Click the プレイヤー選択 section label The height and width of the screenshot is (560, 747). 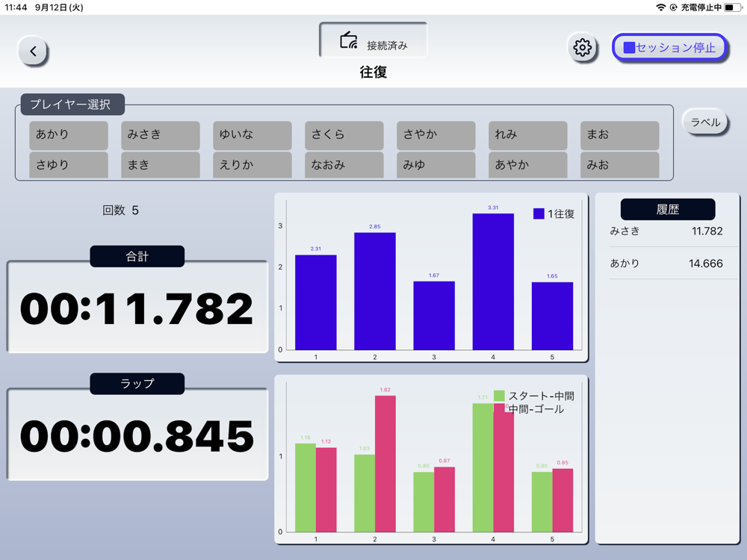coord(72,105)
